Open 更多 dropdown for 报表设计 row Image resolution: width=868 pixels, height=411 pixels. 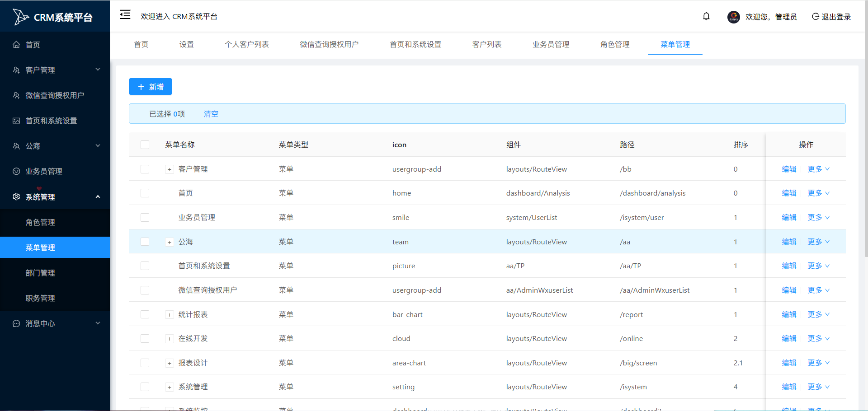[819, 363]
